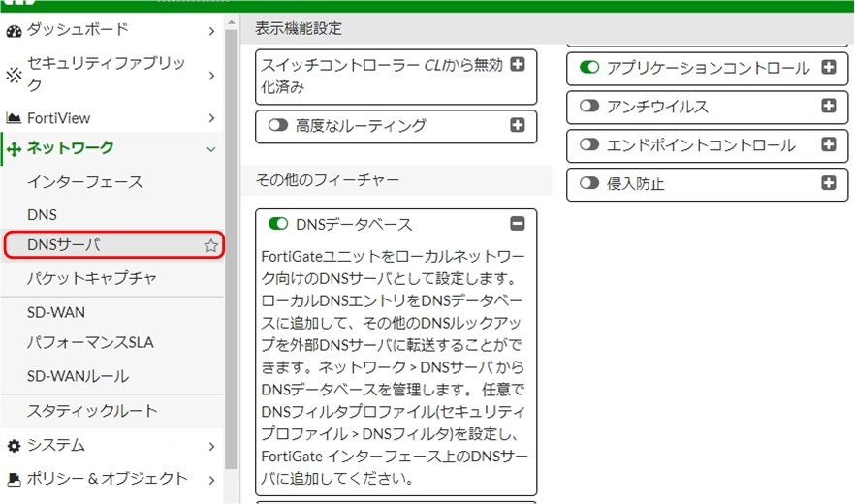Expand the セキュリティファブリック menu chevron

[x=211, y=76]
